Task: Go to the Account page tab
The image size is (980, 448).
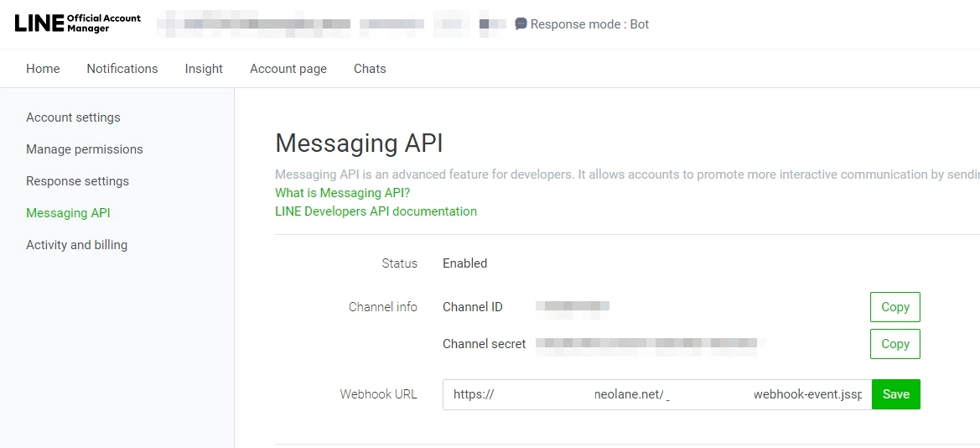Action: (288, 69)
